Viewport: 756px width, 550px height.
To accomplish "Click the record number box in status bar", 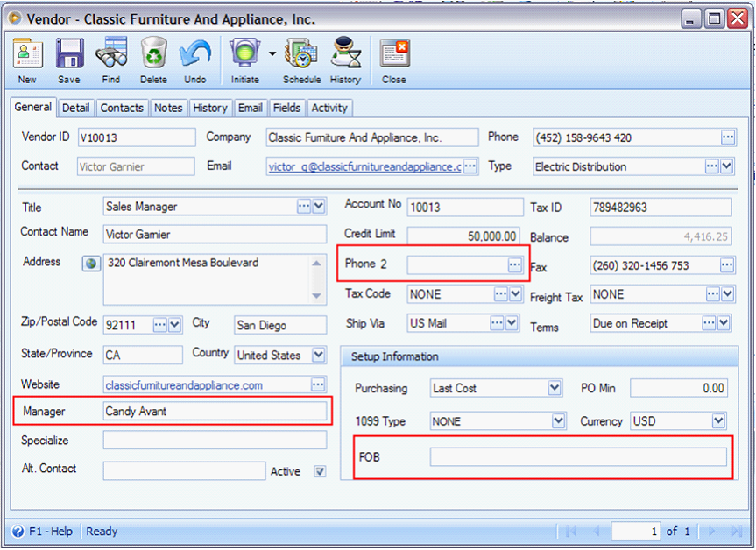I will (635, 532).
